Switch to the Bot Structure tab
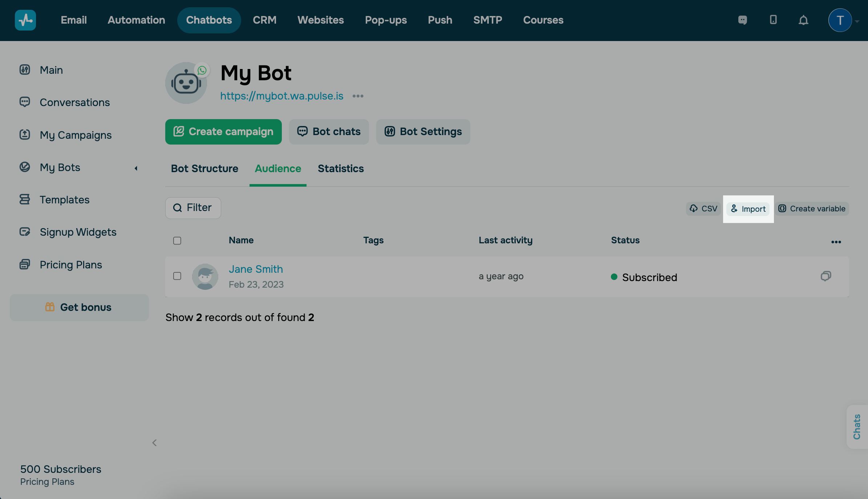 pyautogui.click(x=204, y=169)
